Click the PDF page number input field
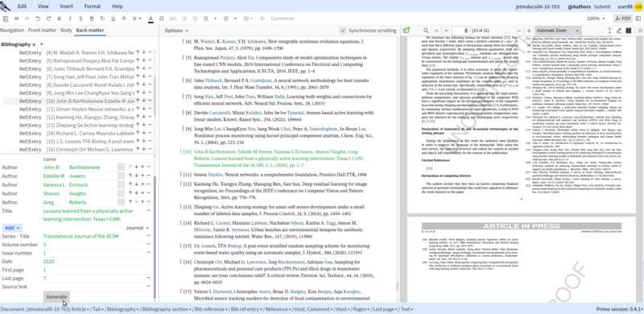644x314 pixels. (x=460, y=31)
